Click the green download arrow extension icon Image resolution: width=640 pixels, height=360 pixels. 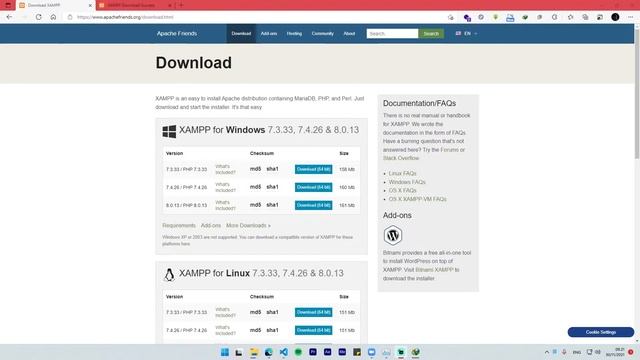tap(496, 17)
